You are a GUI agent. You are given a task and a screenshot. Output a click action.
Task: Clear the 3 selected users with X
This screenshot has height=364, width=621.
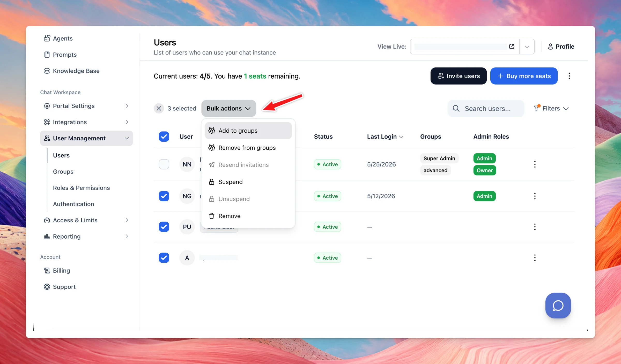tap(159, 108)
